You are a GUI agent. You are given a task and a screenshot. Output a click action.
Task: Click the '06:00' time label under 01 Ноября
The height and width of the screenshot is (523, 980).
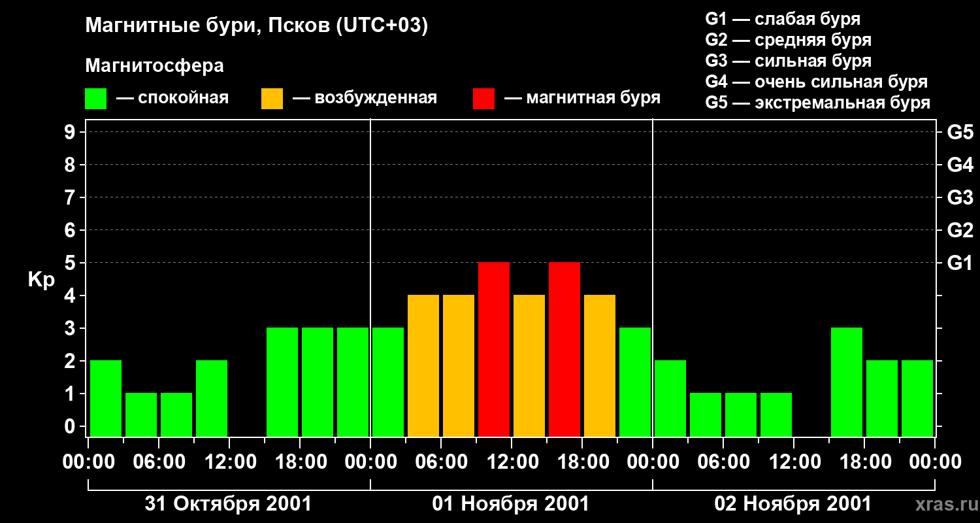pyautogui.click(x=441, y=462)
